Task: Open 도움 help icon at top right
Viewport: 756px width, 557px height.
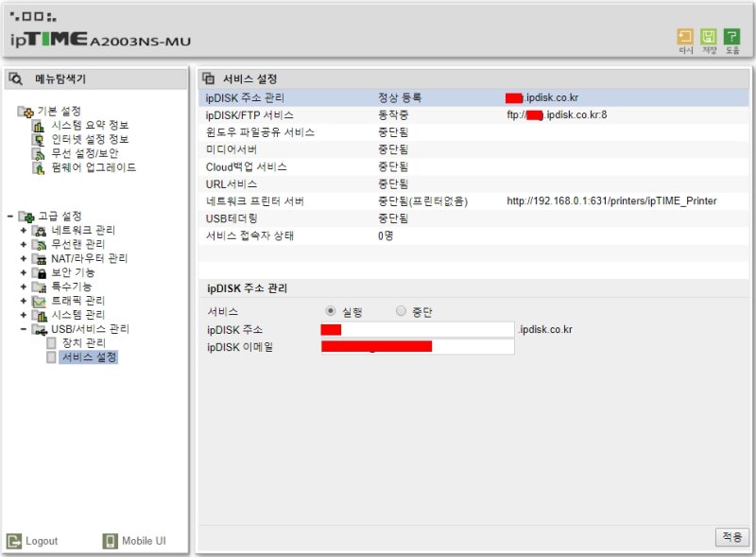Action: click(x=734, y=34)
